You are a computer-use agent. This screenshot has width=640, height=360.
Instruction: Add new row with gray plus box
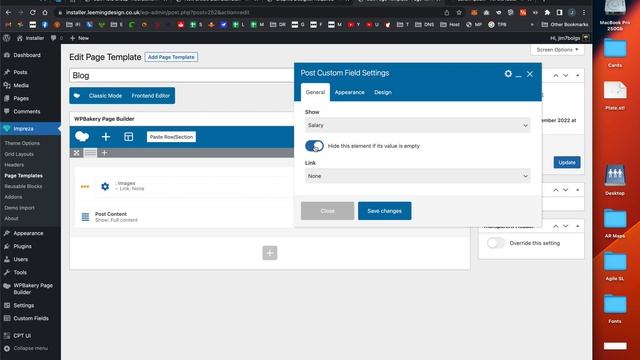tap(270, 253)
